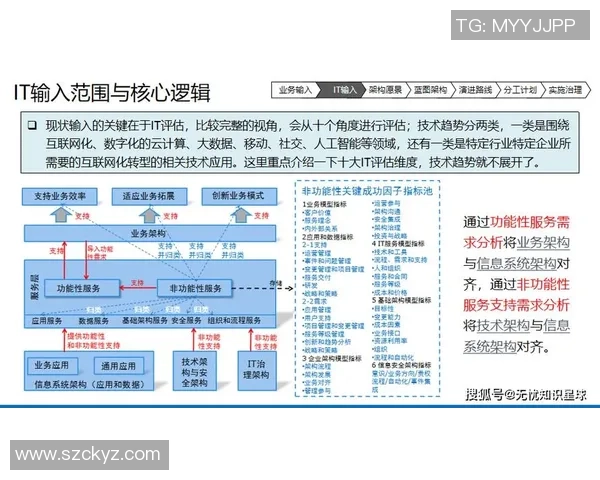
Task: Click the 内外部关系 indicator
Action: pos(320,229)
